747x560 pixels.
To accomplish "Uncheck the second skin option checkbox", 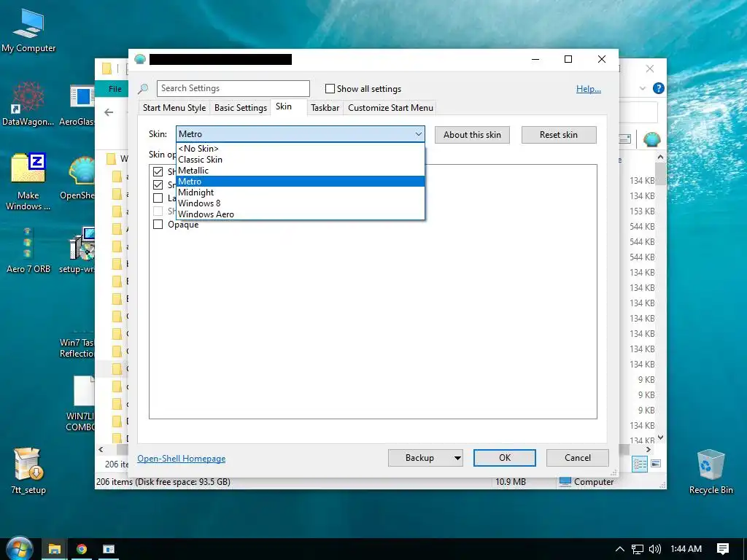I will [158, 184].
